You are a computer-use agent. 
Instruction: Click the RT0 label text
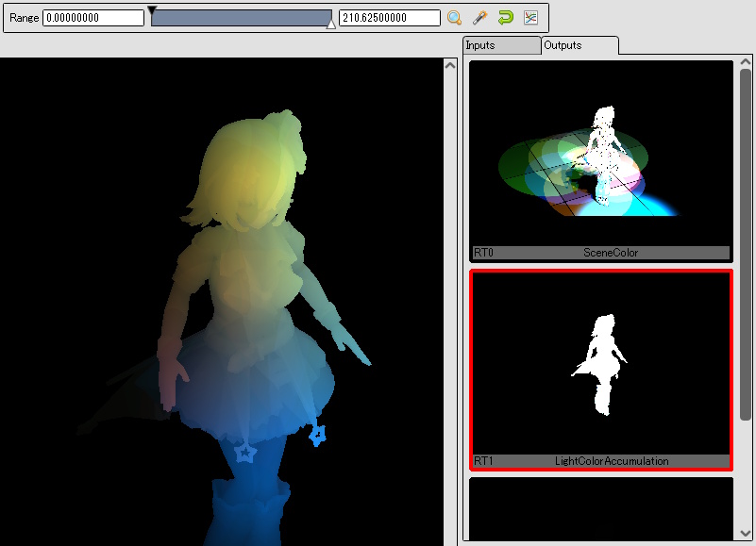point(483,253)
